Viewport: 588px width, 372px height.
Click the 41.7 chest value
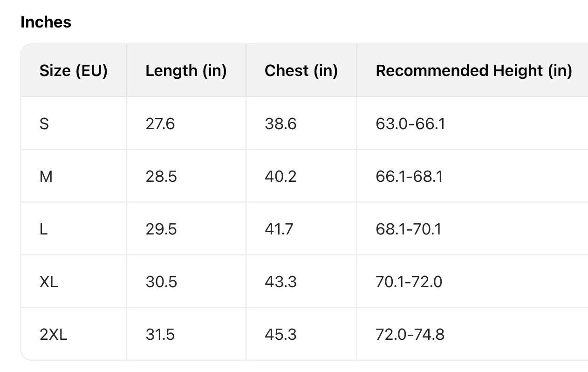pos(279,229)
